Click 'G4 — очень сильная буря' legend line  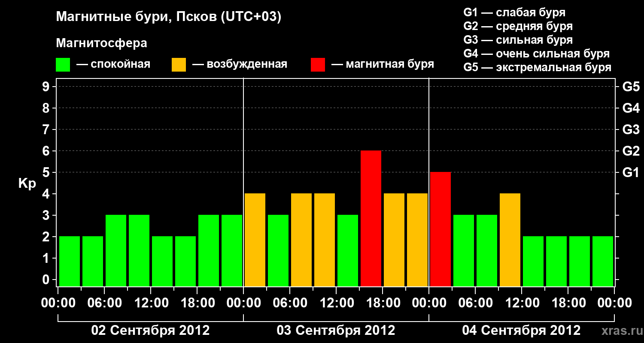tap(536, 53)
